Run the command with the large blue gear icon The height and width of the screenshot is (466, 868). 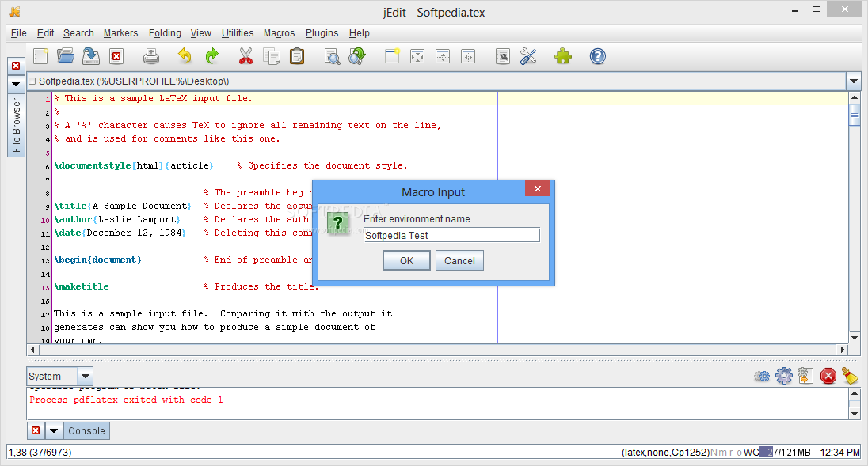(x=784, y=376)
